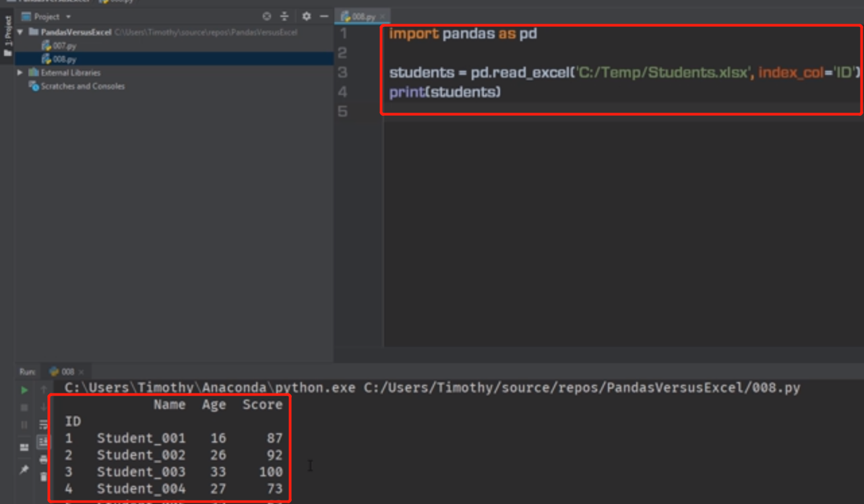Hide the Project tool window
864x504 pixels.
(x=324, y=16)
